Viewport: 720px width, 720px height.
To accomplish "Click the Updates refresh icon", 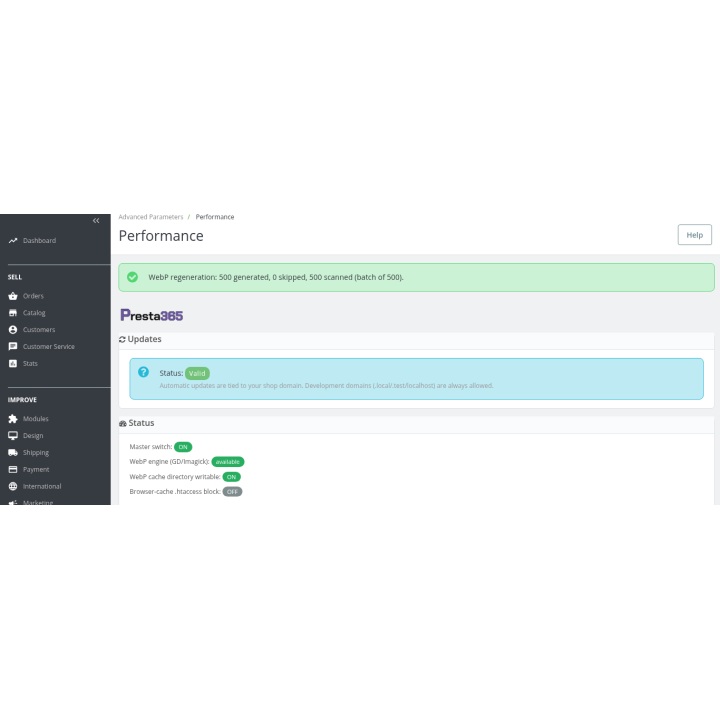I will pos(122,339).
